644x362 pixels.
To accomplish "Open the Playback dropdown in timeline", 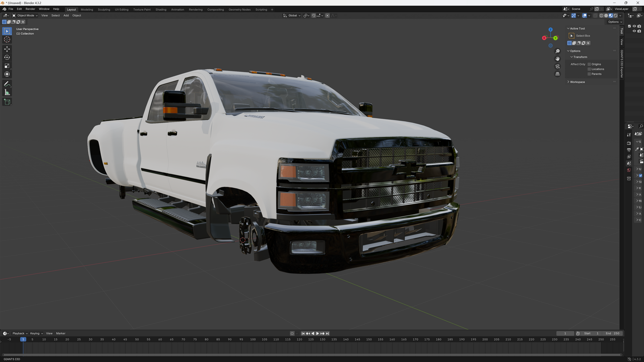I will coord(20,334).
